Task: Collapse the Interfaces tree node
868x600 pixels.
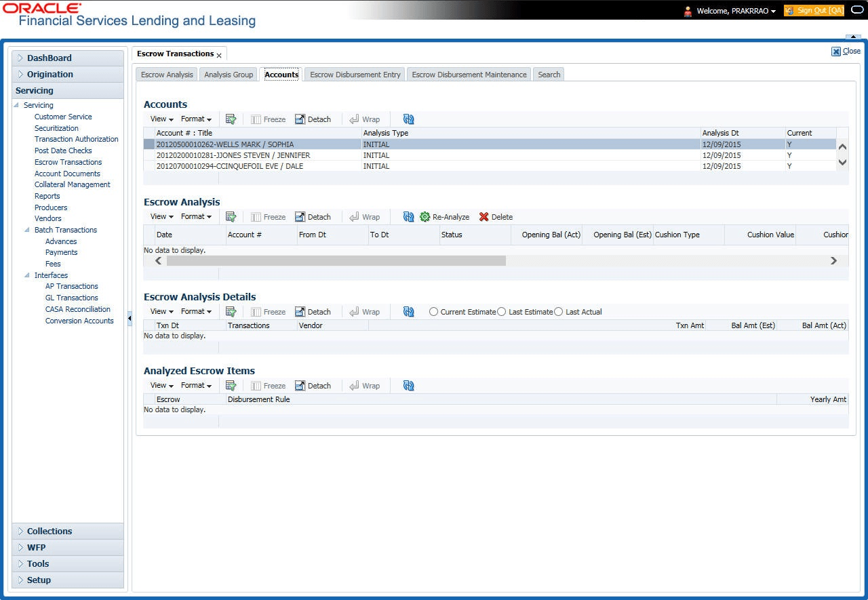Action: pyautogui.click(x=27, y=275)
